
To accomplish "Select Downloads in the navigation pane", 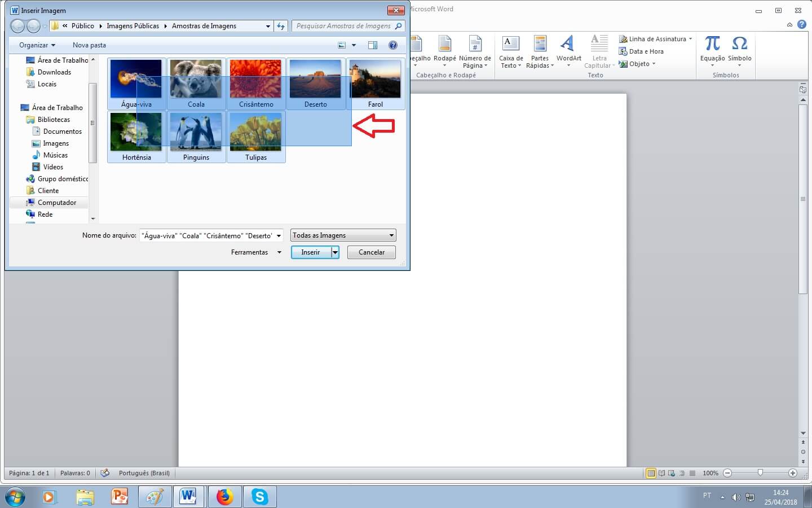I will [54, 72].
